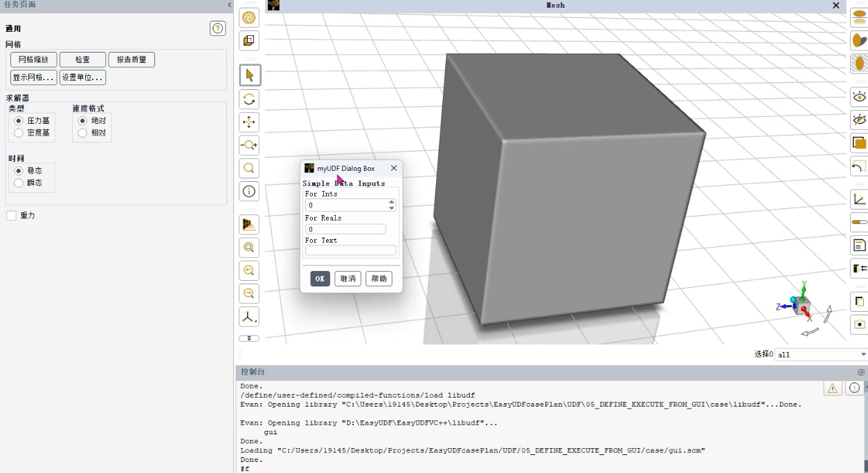Focus the For Reals input field

[345, 229]
